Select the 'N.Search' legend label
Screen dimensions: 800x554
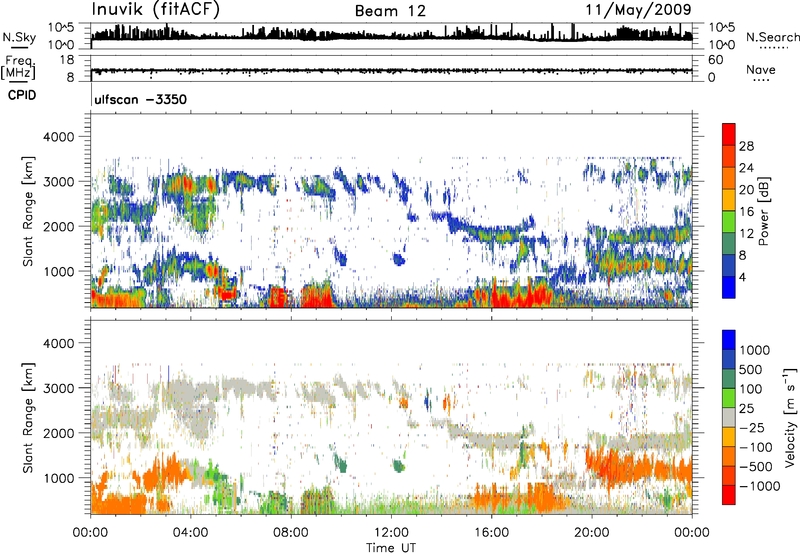tap(772, 37)
